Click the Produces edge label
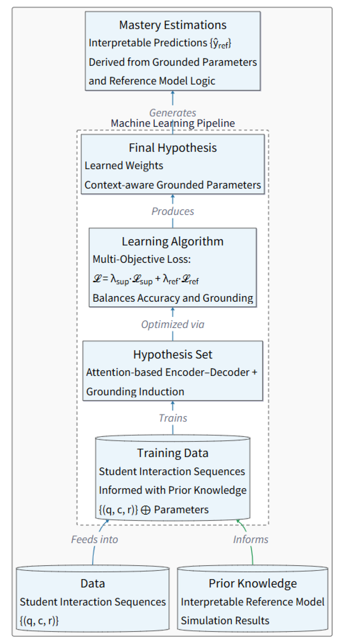The image size is (340, 644). [173, 211]
